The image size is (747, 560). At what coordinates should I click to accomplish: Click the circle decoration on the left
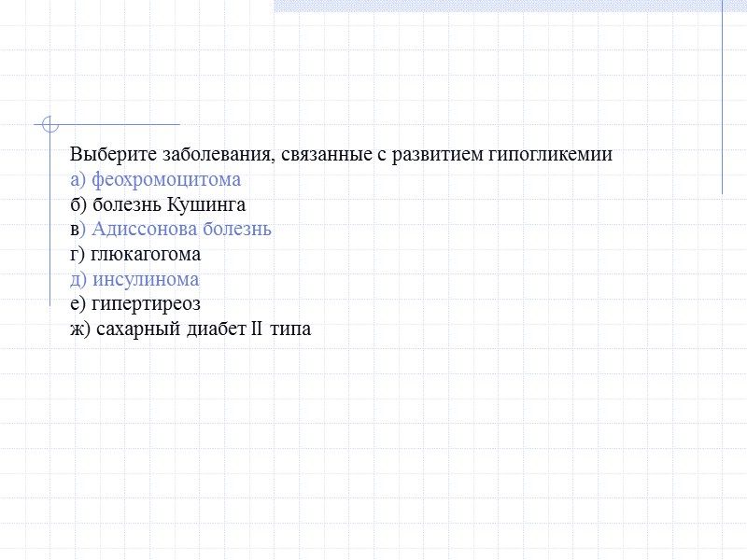(49, 124)
